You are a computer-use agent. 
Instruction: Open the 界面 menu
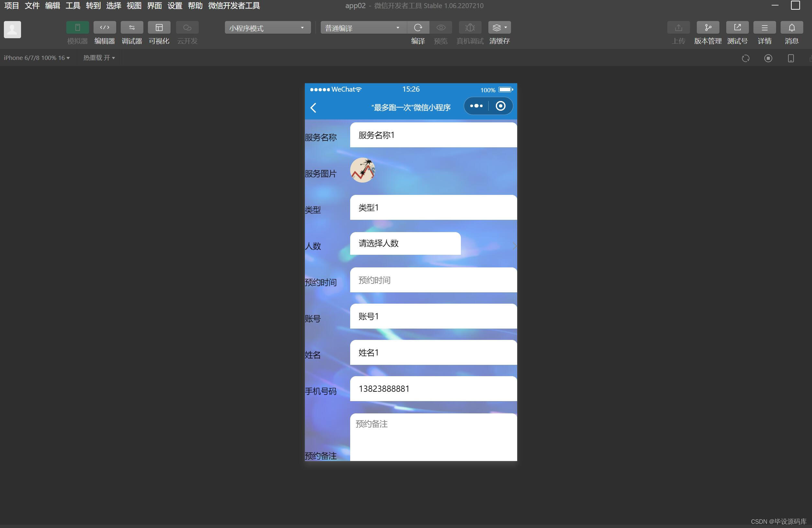pos(154,6)
